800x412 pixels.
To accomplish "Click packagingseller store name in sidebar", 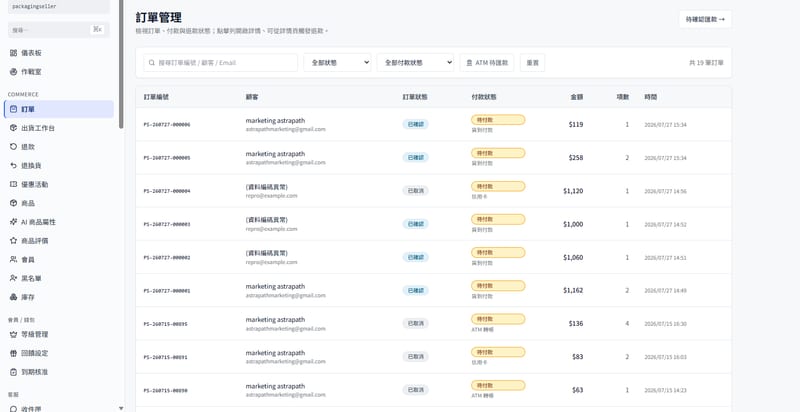I will click(34, 7).
